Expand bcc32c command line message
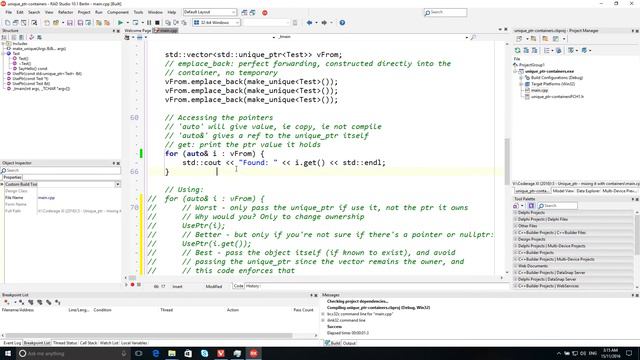Viewport: 640px width, 360px height. click(x=323, y=314)
